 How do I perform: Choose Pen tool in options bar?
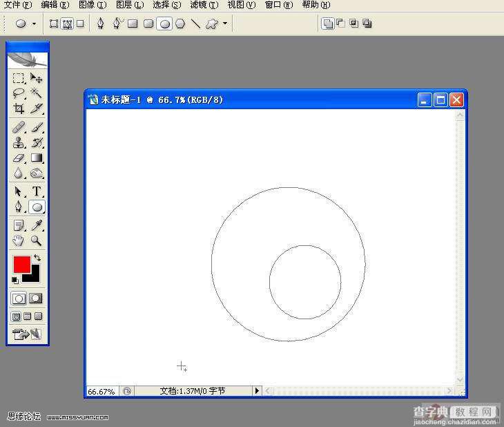click(101, 23)
